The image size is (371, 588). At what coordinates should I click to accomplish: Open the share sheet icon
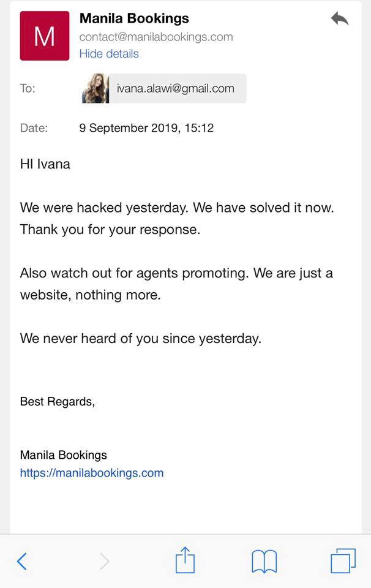(185, 560)
